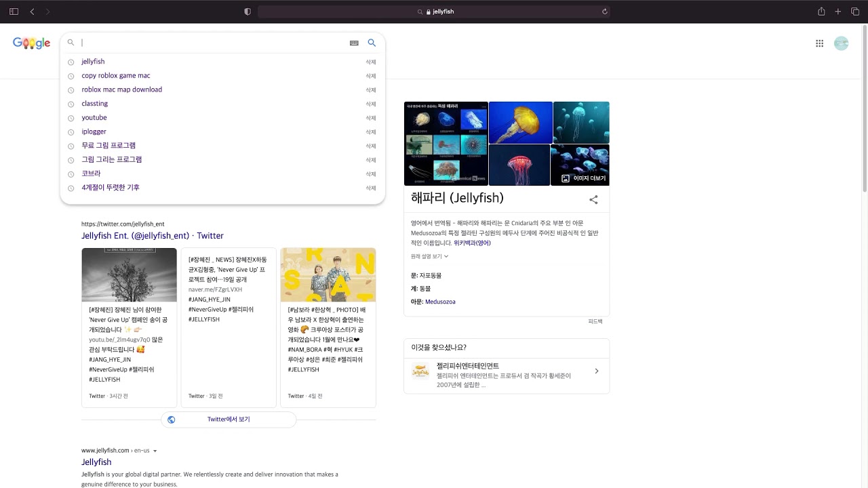The width and height of the screenshot is (868, 488).
Task: Select the 무료 그림 프로그램 suggestion
Action: (x=108, y=146)
